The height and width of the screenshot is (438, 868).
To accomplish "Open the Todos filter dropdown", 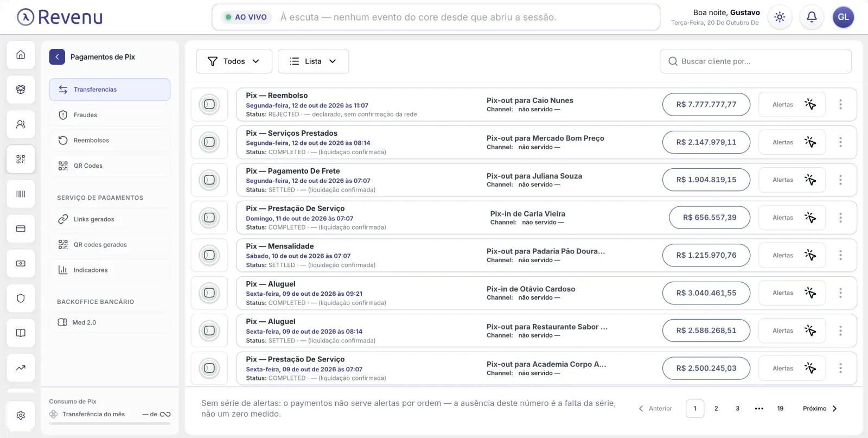I will coord(234,61).
